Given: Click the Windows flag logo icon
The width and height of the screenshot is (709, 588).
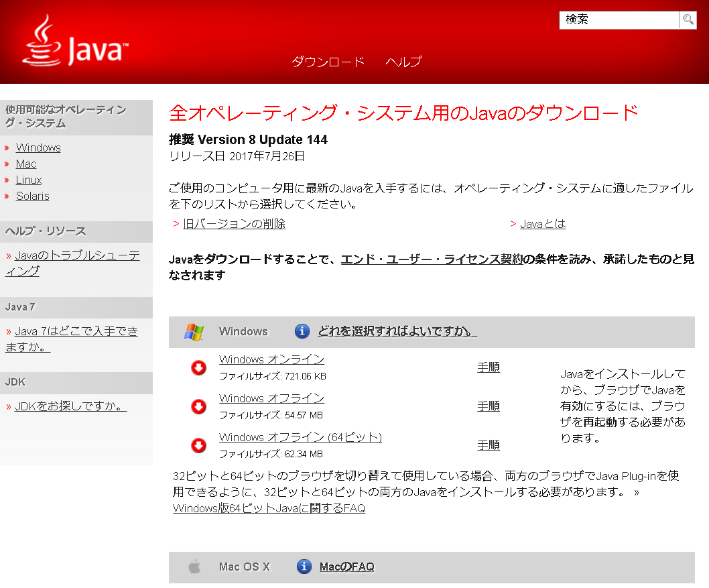Looking at the screenshot, I should [x=194, y=332].
